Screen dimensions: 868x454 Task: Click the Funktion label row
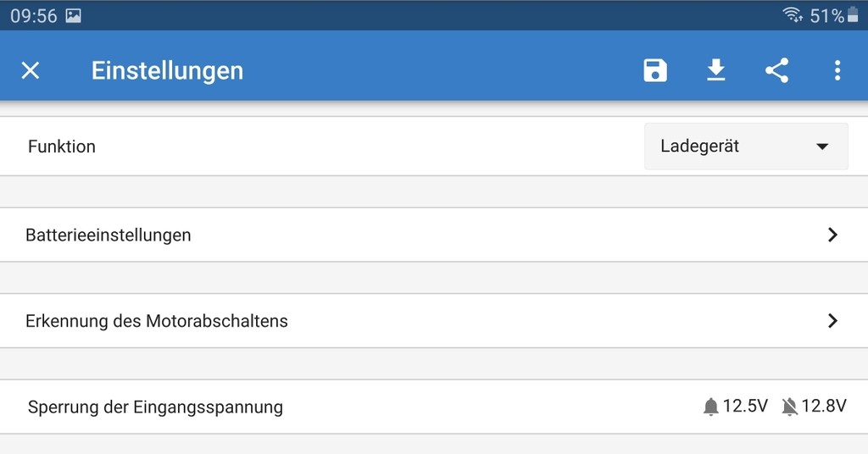coord(434,147)
